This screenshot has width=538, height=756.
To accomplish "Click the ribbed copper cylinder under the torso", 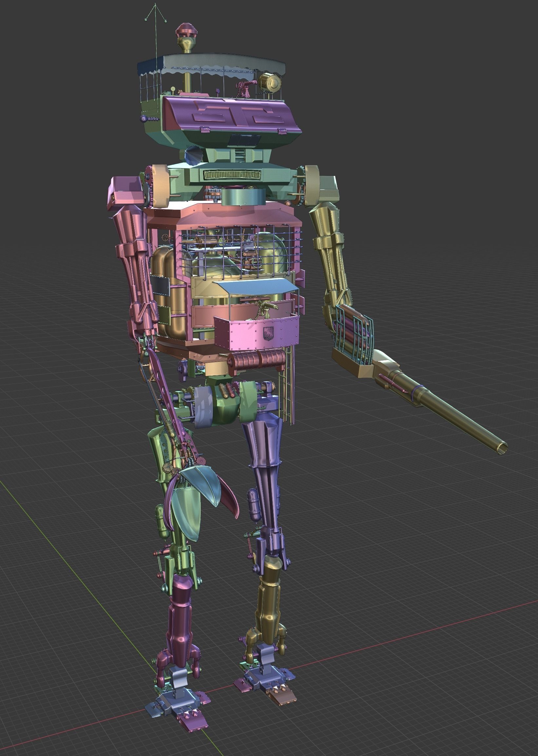I will [257, 361].
